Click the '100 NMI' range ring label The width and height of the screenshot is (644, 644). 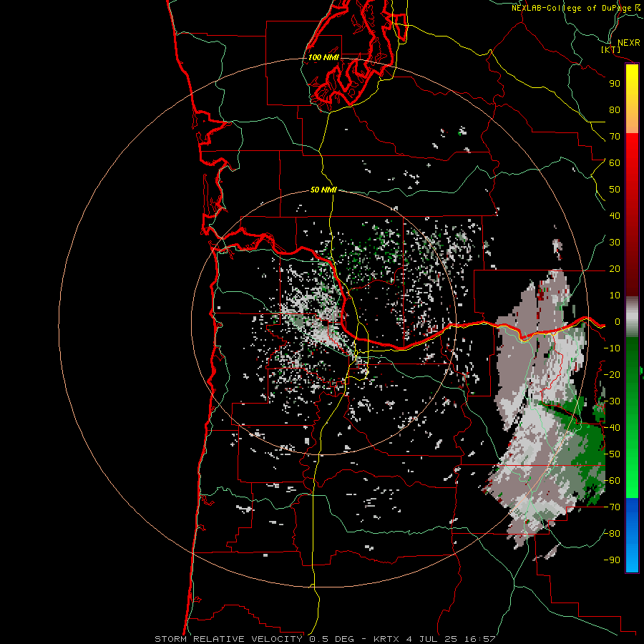point(323,57)
